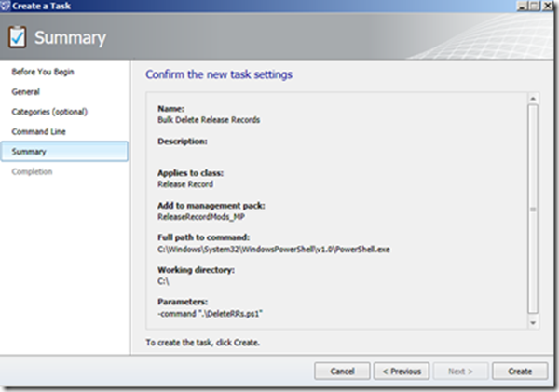Click the Cancel button

point(342,372)
